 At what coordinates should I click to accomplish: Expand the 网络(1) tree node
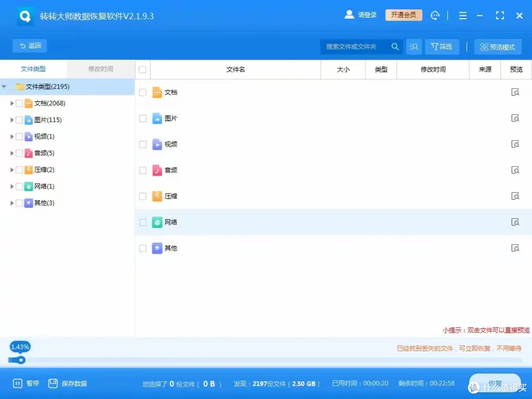[12, 186]
